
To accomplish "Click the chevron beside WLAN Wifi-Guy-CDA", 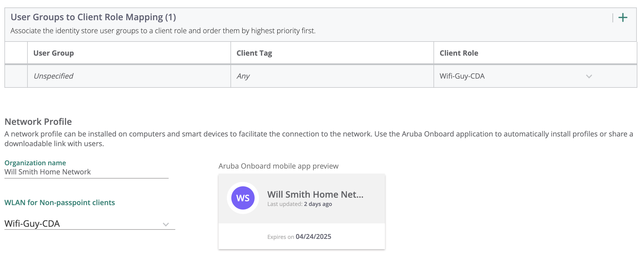I will 166,224.
